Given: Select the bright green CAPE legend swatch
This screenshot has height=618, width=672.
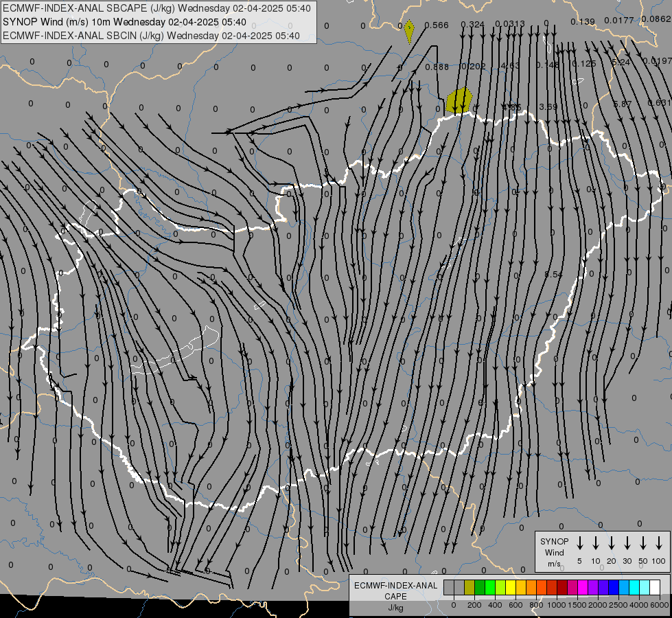Looking at the screenshot, I should (x=490, y=588).
